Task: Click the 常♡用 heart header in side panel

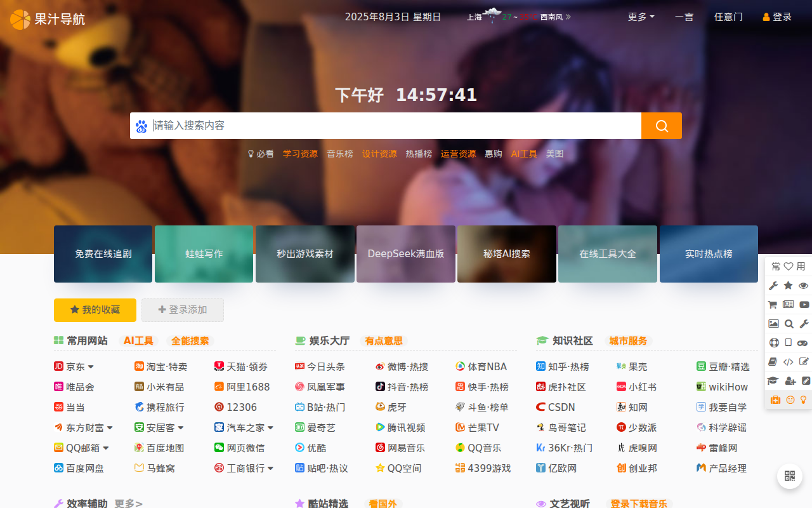Action: coord(789,267)
